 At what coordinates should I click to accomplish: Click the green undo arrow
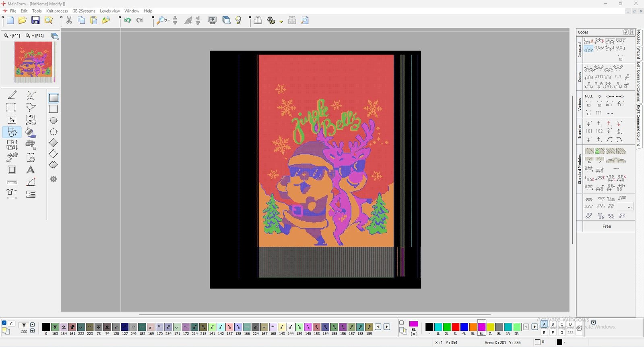click(128, 21)
